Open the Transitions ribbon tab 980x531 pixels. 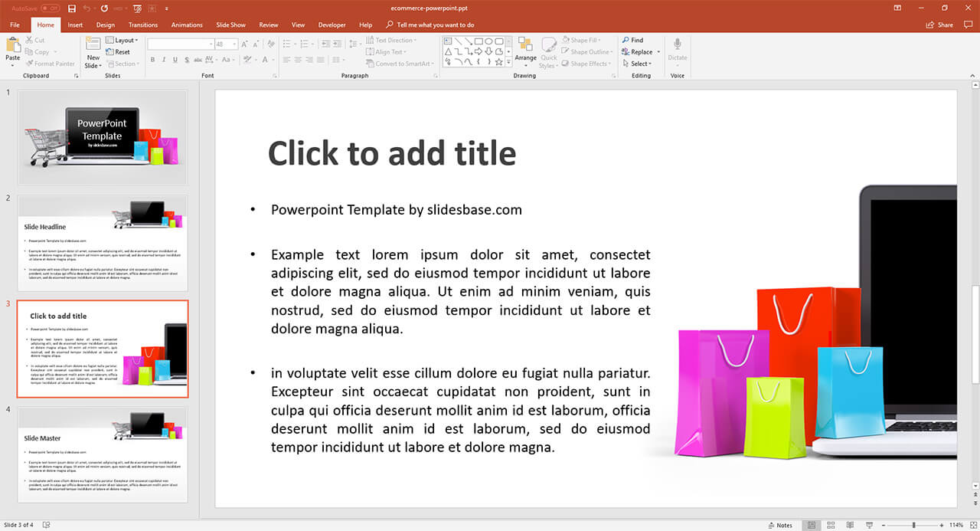click(143, 25)
